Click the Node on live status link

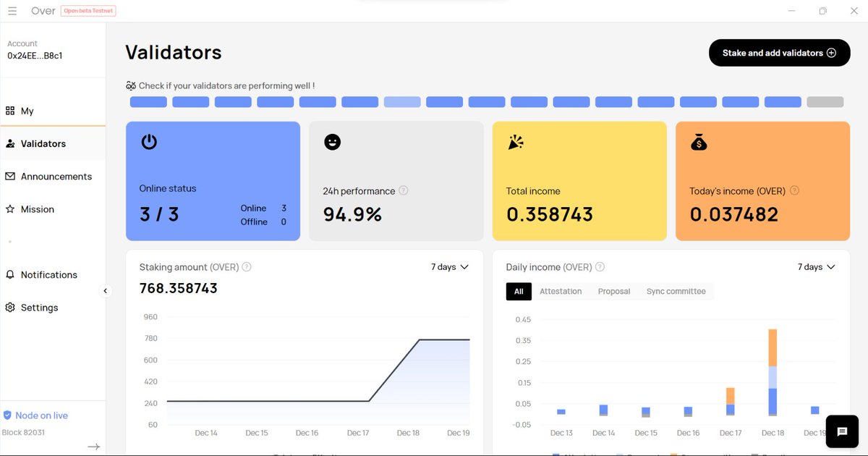[x=41, y=415]
